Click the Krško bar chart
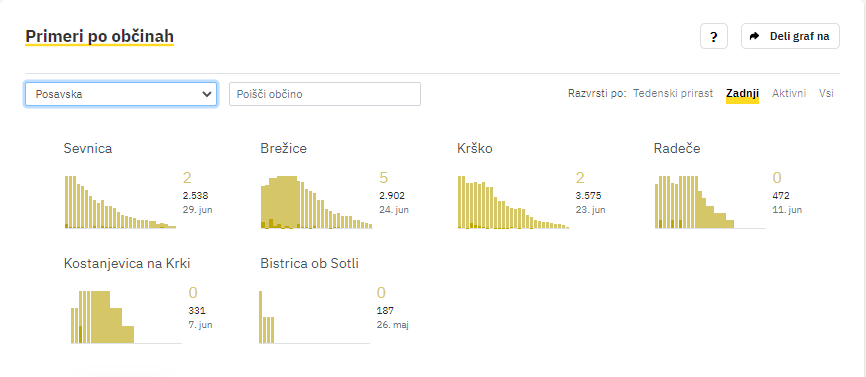 514,202
